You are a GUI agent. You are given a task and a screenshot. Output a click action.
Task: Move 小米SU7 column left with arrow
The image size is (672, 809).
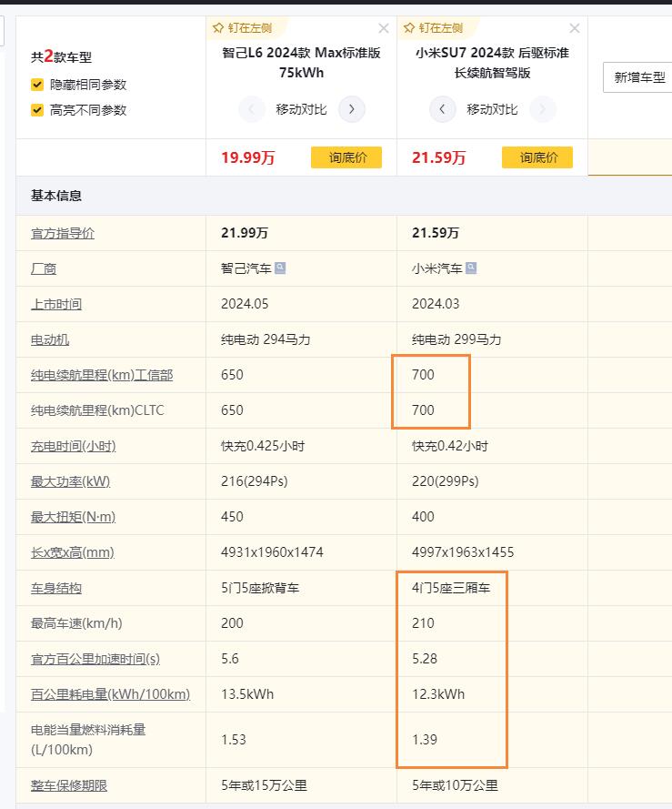[442, 110]
